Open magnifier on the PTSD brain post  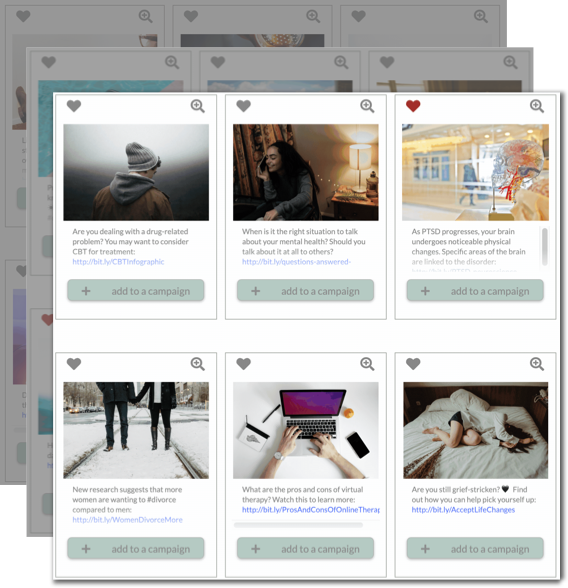pos(537,106)
